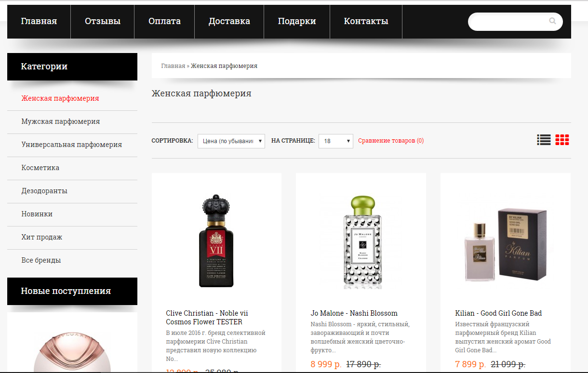Viewport: 588px width, 373px height.
Task: Click the Kilian product description text
Action: [x=503, y=337]
